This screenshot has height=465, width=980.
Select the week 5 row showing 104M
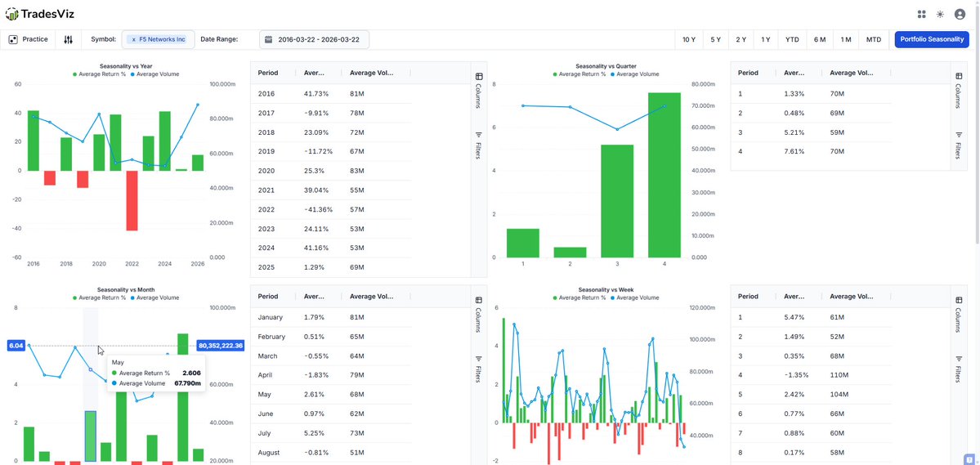click(x=812, y=395)
